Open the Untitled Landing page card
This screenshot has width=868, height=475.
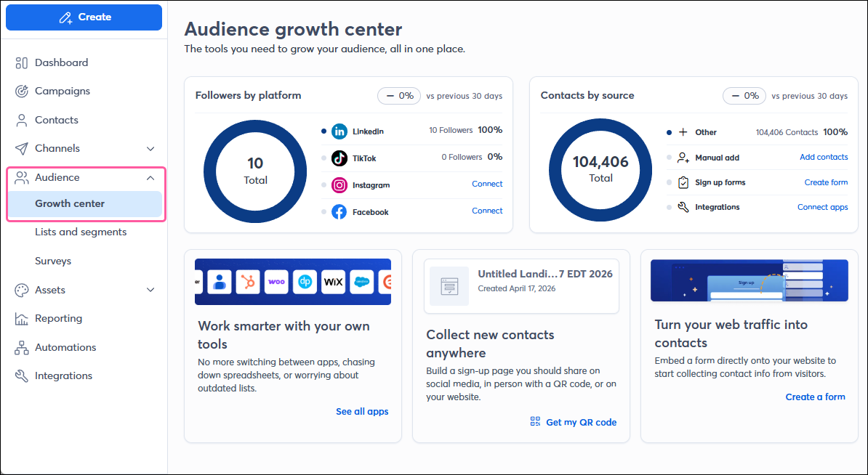521,286
